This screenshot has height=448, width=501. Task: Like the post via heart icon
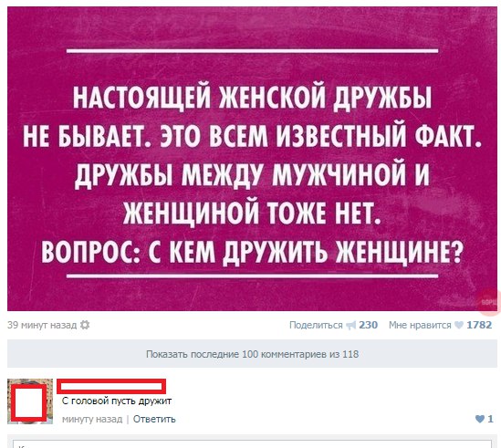coord(458,326)
